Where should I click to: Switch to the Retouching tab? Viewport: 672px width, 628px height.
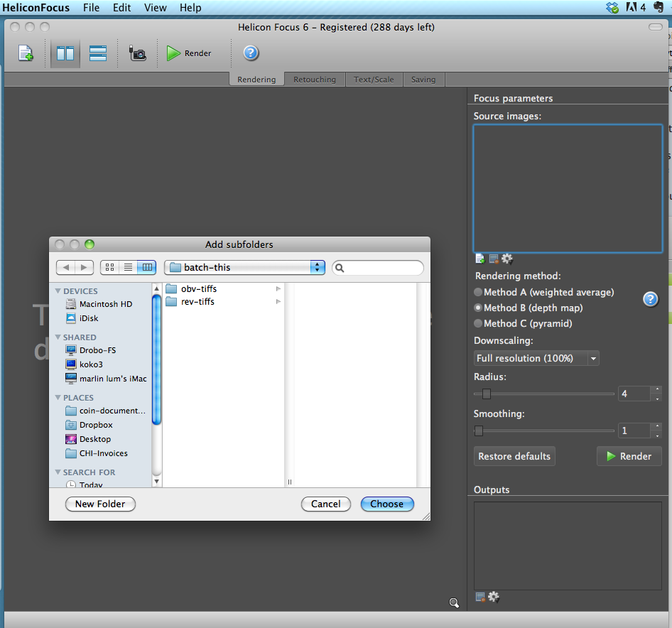pyautogui.click(x=315, y=80)
